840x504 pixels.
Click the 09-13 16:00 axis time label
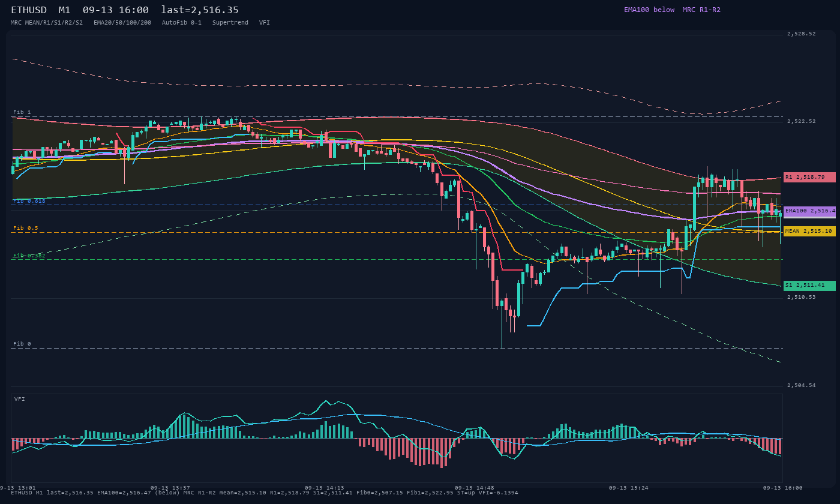(x=783, y=488)
